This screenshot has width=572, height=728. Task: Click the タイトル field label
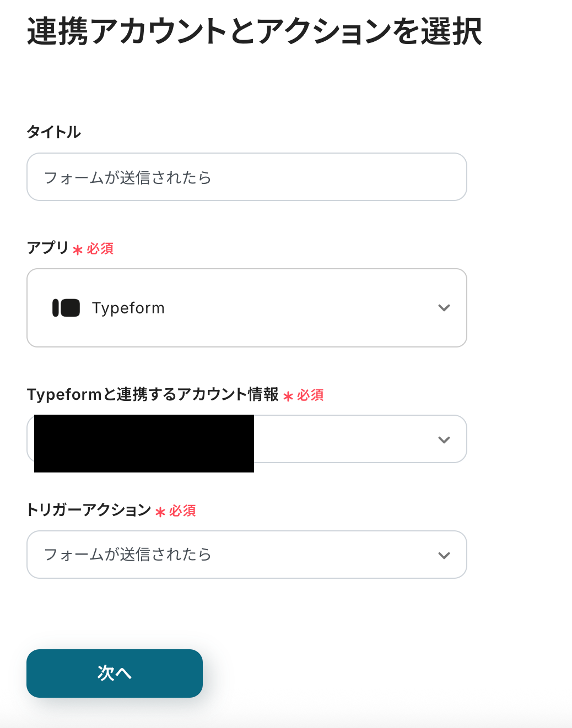[54, 132]
